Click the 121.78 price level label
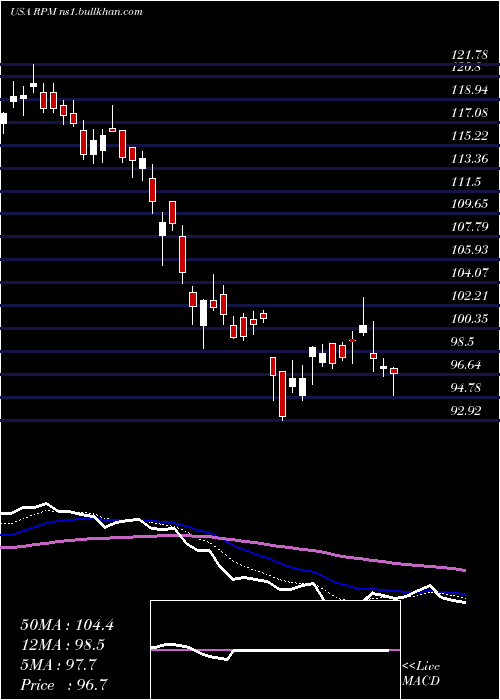 (469, 55)
